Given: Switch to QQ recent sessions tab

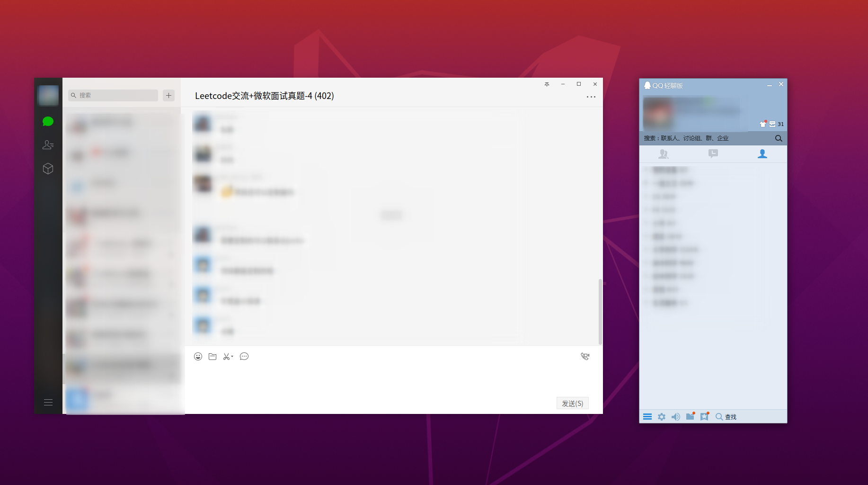Looking at the screenshot, I should [x=713, y=154].
